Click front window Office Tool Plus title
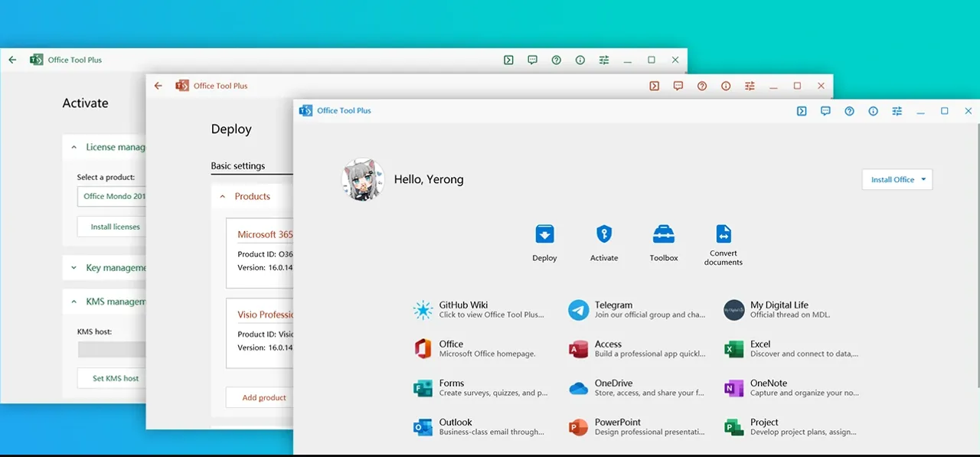The image size is (980, 457). (x=344, y=111)
